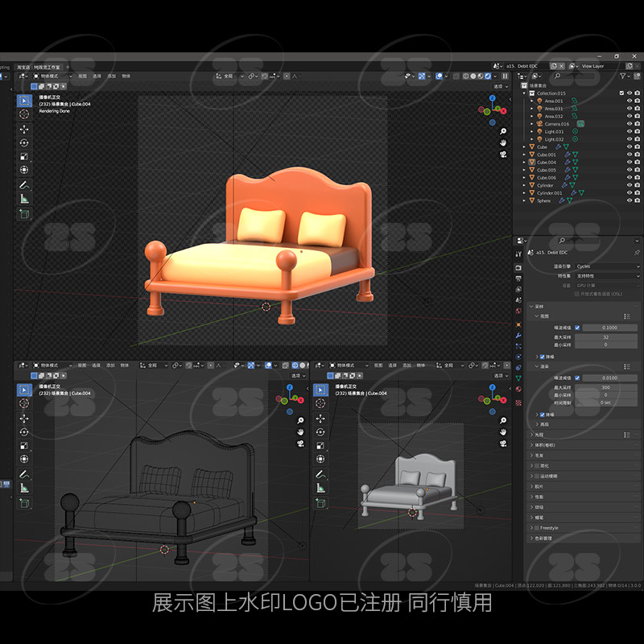Viewport: 644px width, 644px height.
Task: Hide Cube.004 with its eye icon
Action: click(x=629, y=163)
